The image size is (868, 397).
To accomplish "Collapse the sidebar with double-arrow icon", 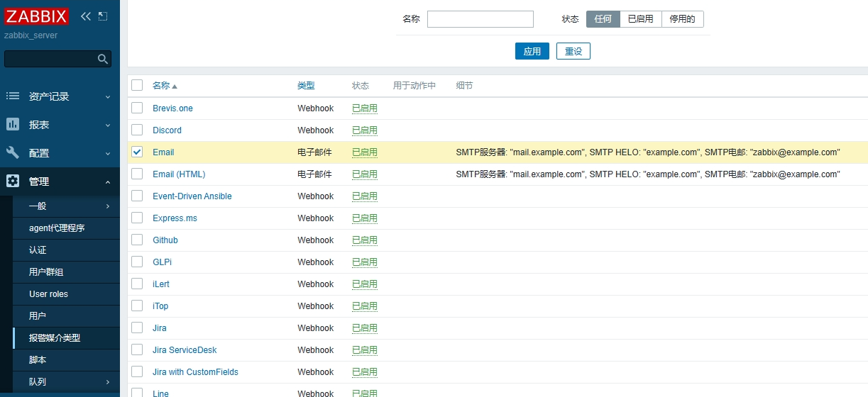I will [x=86, y=16].
